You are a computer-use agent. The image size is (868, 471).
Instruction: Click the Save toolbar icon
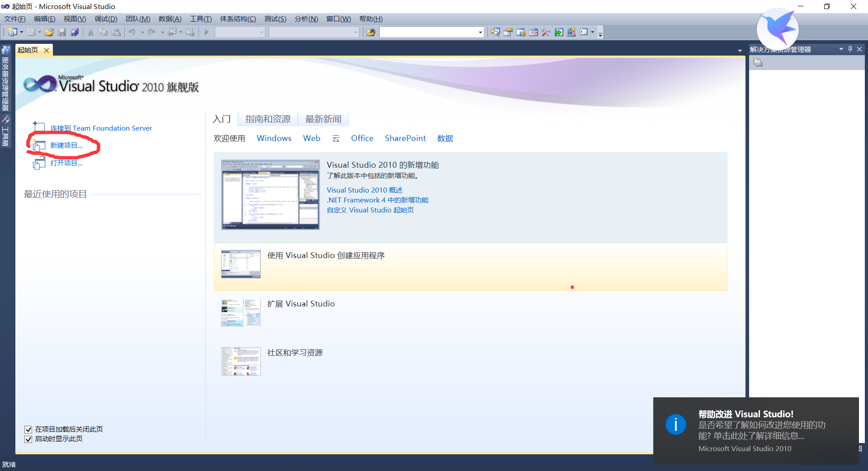[x=62, y=32]
